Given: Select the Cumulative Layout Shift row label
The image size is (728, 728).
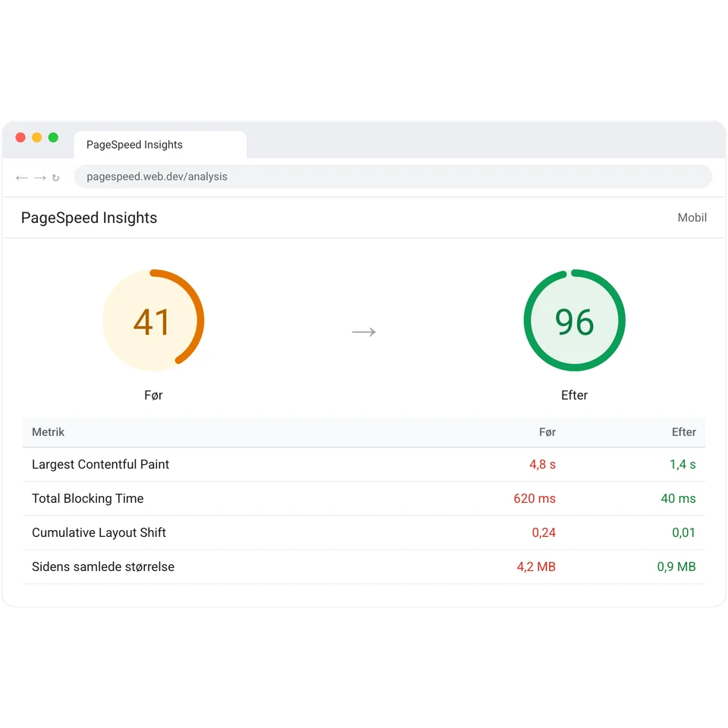Looking at the screenshot, I should (x=99, y=532).
